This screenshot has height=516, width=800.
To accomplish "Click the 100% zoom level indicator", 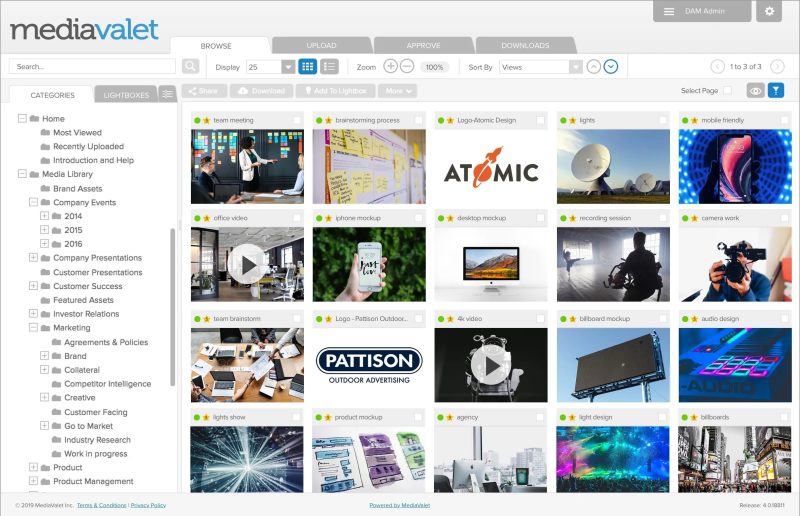I will pyautogui.click(x=434, y=67).
